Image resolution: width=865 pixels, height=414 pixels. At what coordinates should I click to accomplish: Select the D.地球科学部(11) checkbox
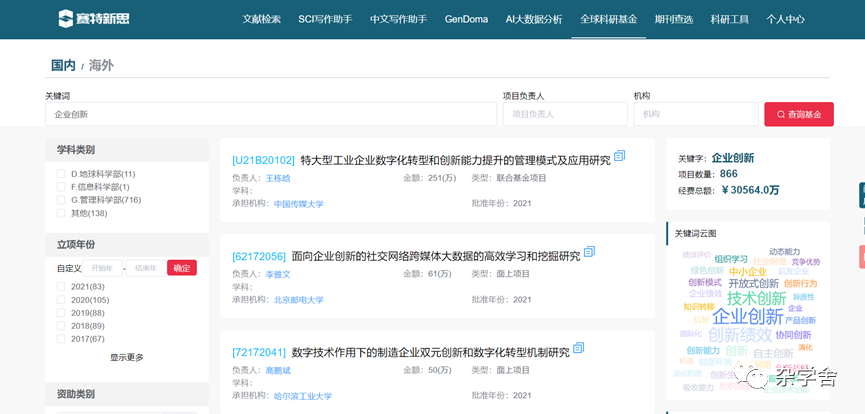pos(62,174)
